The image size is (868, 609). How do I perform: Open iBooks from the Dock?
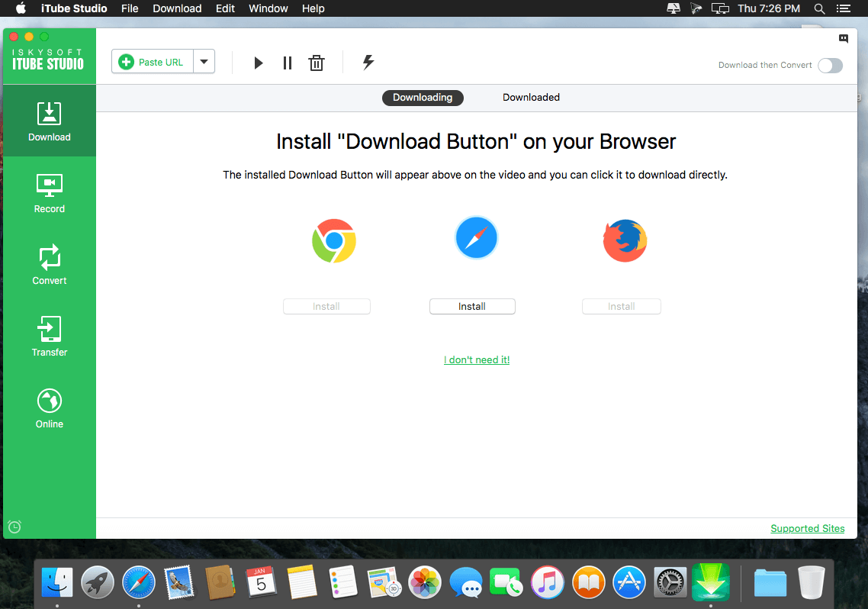pos(588,582)
